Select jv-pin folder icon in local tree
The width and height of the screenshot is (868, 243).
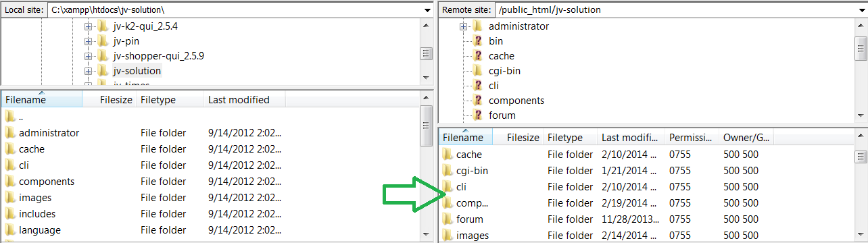pos(103,41)
